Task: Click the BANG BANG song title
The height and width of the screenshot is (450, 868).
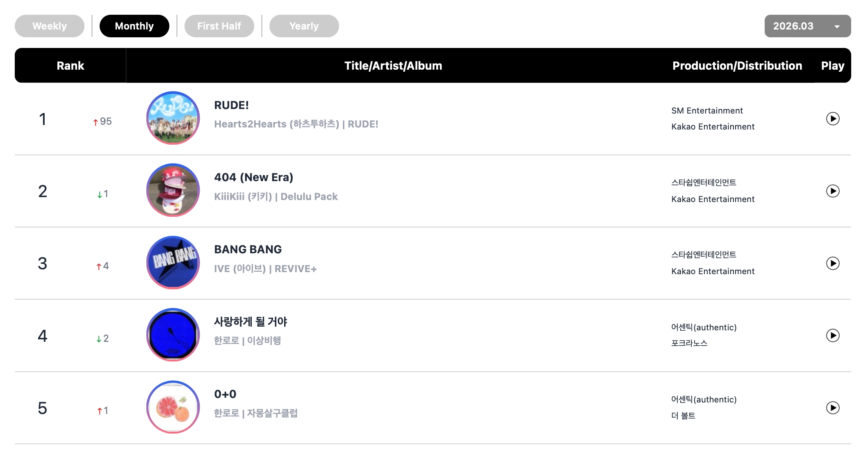Action: click(x=248, y=250)
